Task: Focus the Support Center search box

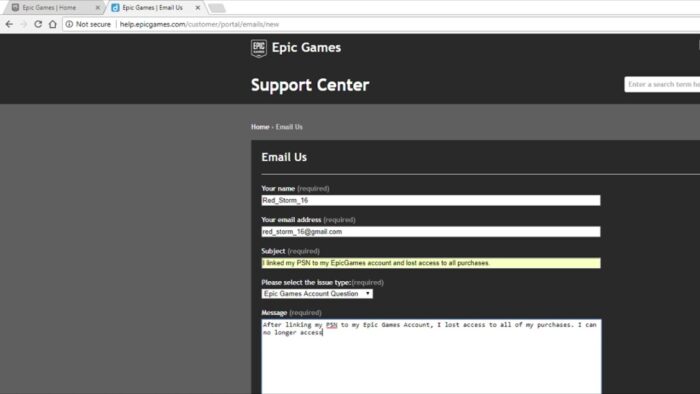Action: [x=662, y=84]
